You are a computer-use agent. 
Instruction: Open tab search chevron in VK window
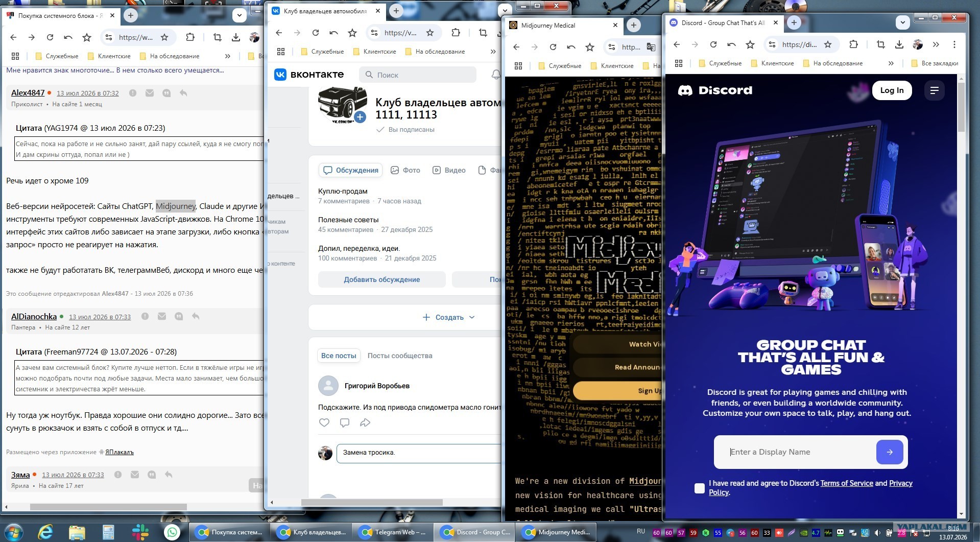505,10
